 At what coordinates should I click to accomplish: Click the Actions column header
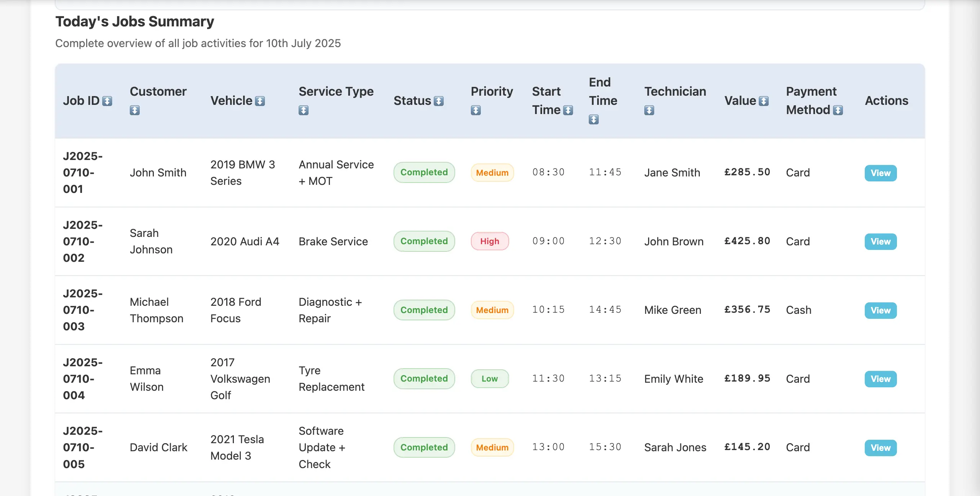click(x=887, y=101)
